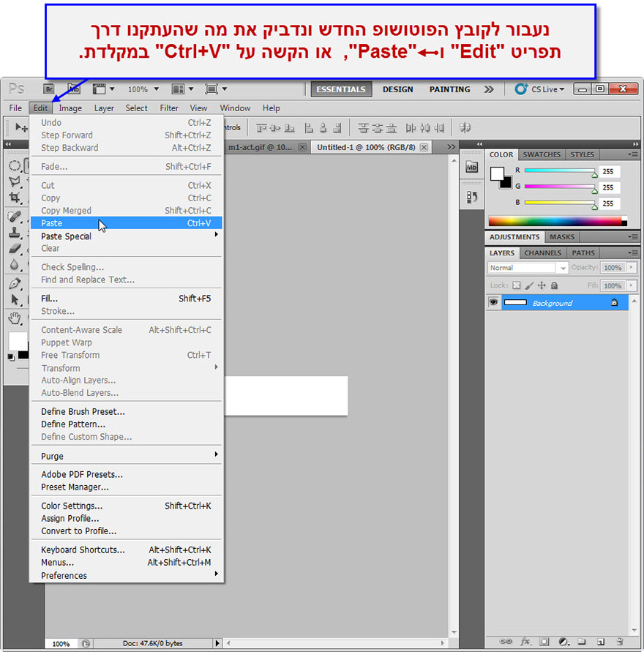Click the B value input field
644x652 pixels.
tap(610, 203)
